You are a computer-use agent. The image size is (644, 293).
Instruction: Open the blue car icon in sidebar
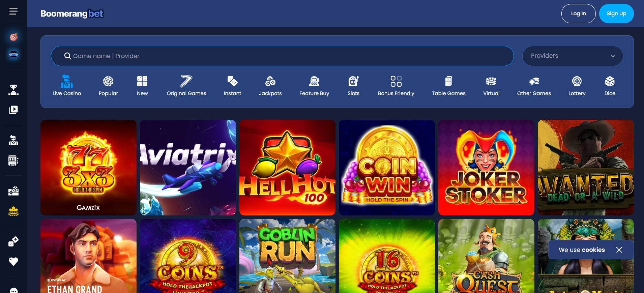tap(13, 54)
